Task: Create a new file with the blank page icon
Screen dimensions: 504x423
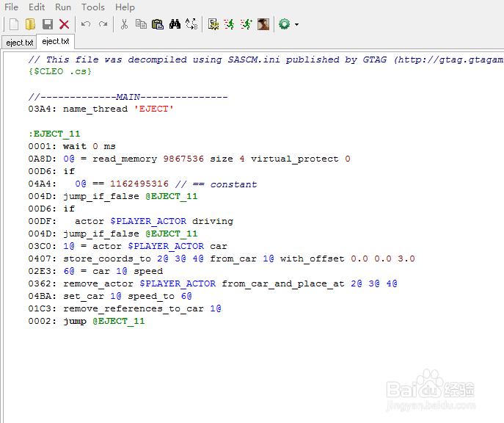Action: point(14,24)
